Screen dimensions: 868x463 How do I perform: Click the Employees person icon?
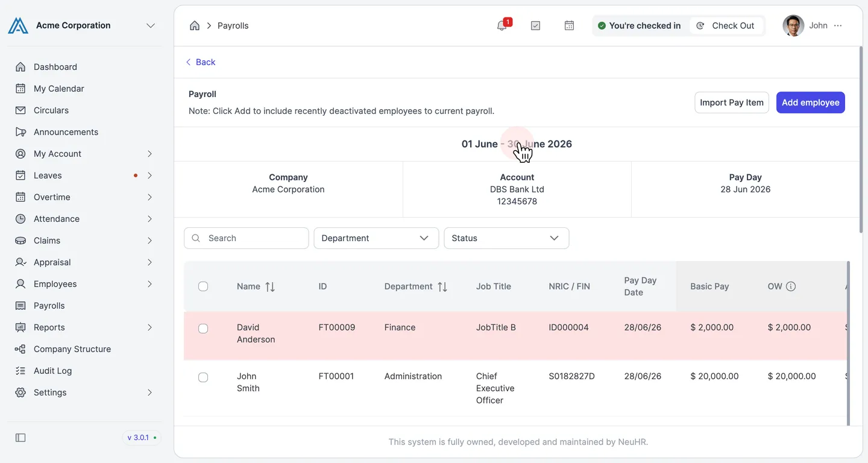(20, 284)
